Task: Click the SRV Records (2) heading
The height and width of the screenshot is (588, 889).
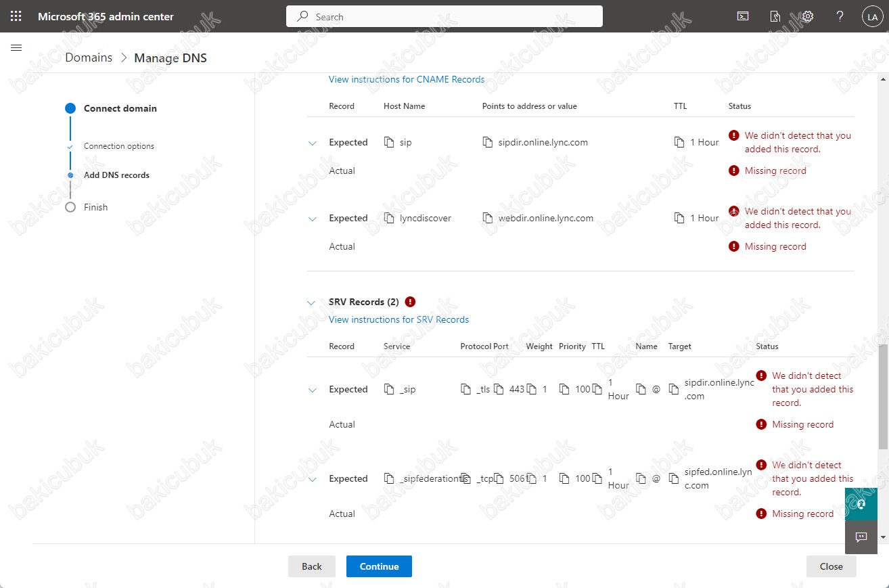Action: point(364,302)
